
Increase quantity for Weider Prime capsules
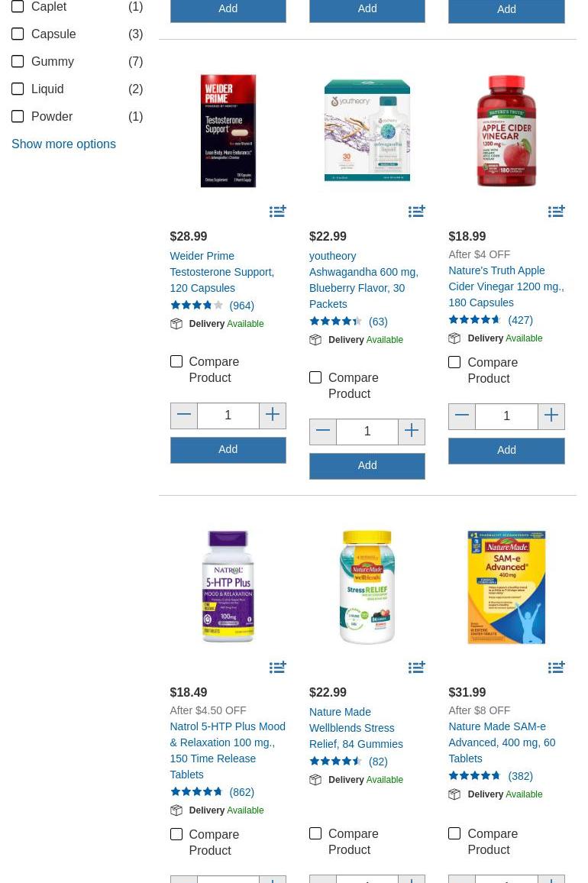tap(273, 416)
